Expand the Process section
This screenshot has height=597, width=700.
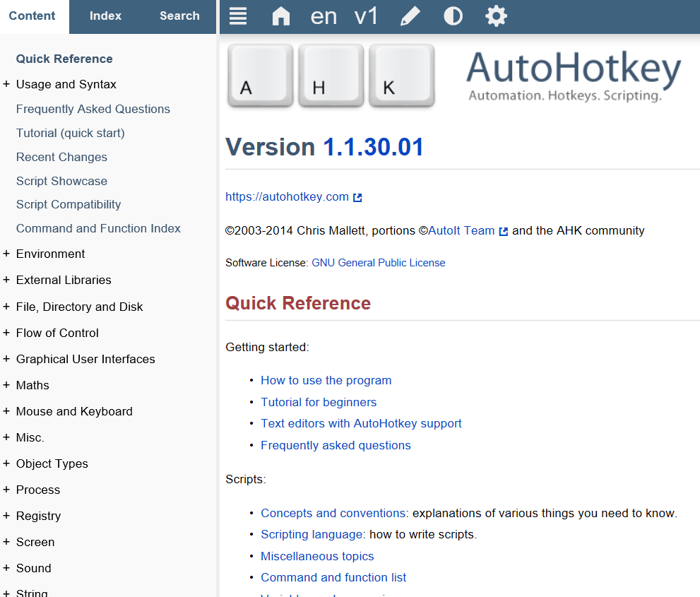pyautogui.click(x=6, y=490)
